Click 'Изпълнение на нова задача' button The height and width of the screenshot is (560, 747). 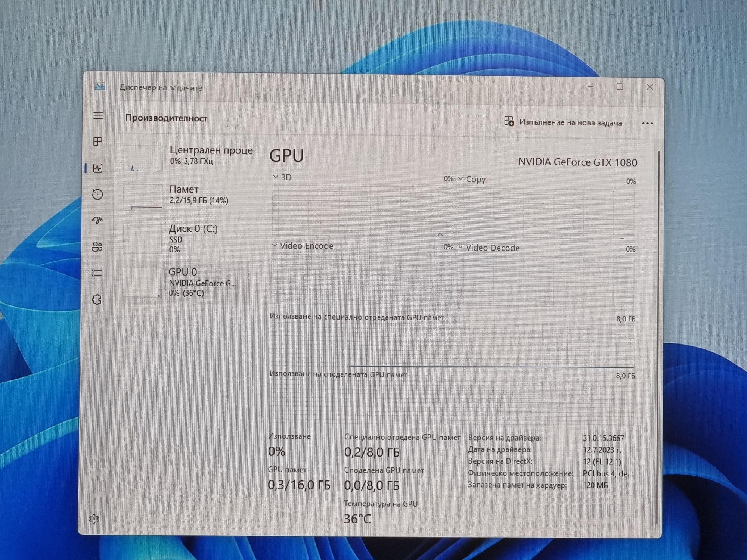563,122
